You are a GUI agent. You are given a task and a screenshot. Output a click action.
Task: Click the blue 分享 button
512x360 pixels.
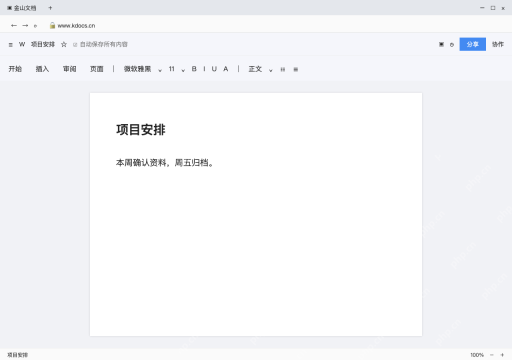click(x=472, y=44)
